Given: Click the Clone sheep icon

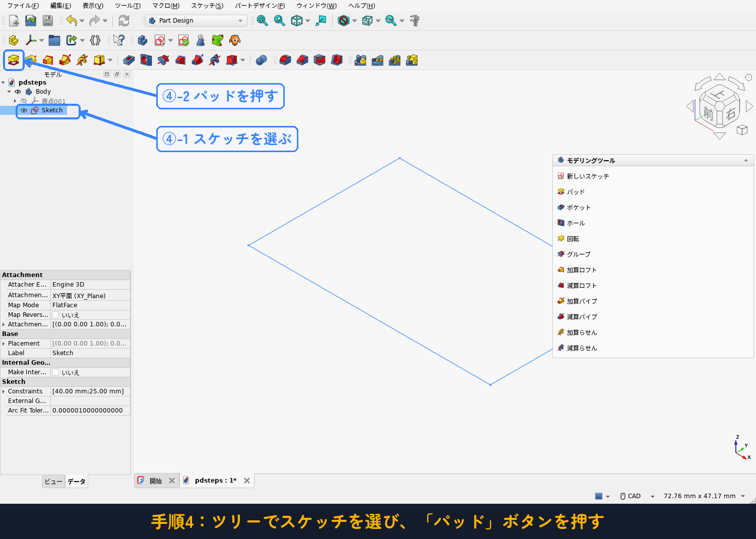Looking at the screenshot, I should click(x=235, y=40).
